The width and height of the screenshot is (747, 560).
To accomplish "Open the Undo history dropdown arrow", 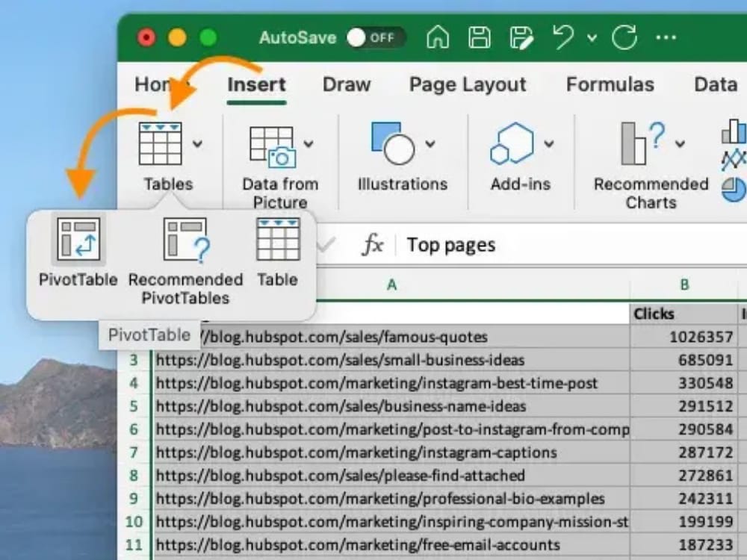I will (592, 37).
